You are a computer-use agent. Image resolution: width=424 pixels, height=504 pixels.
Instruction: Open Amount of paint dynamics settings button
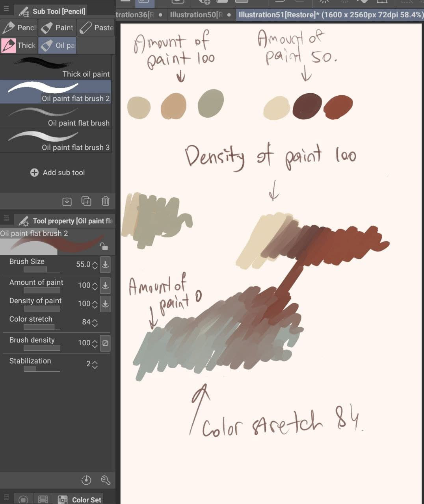(x=105, y=285)
